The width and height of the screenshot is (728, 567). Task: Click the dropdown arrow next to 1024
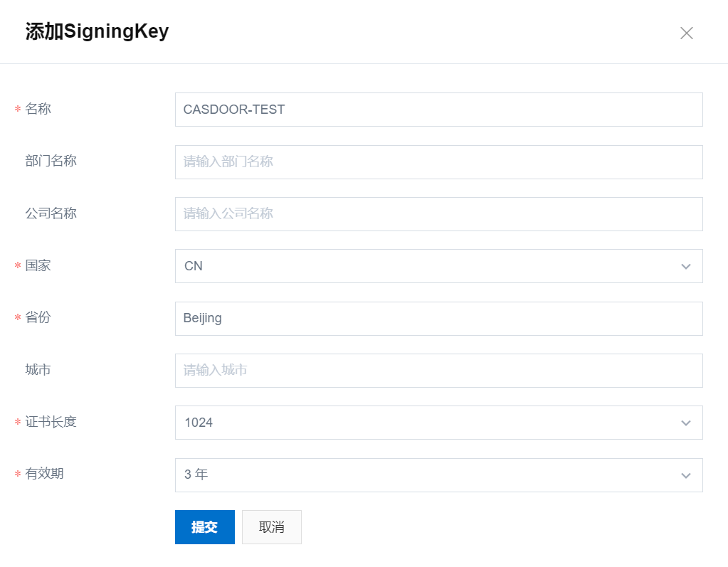(x=685, y=423)
